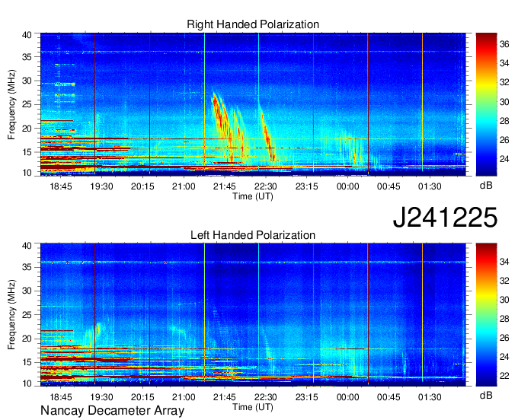This screenshot has width=518, height=420.
Task: Click the top plot's "Frequency (MHz)" axis label
Action: click(x=11, y=104)
